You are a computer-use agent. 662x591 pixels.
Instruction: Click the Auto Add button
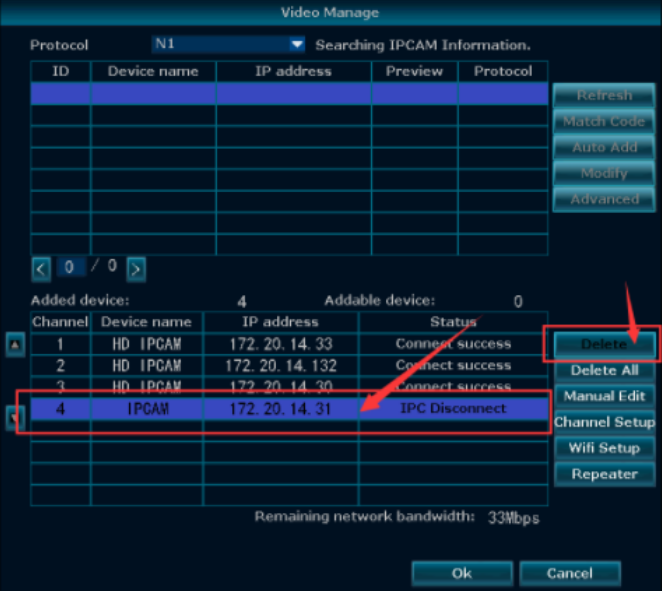pos(603,148)
